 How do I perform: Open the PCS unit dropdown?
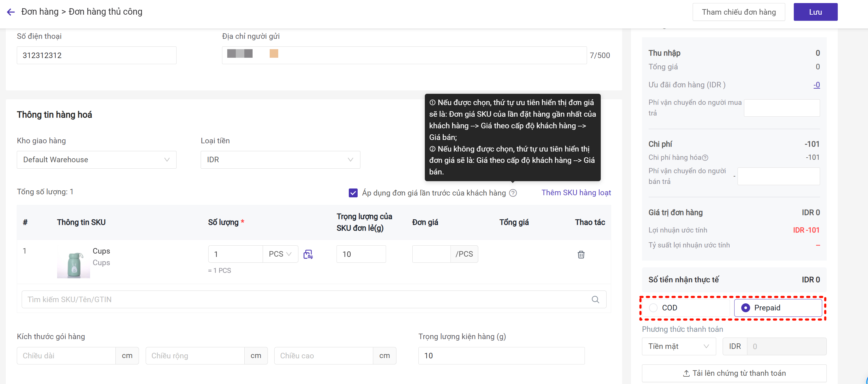(280, 254)
